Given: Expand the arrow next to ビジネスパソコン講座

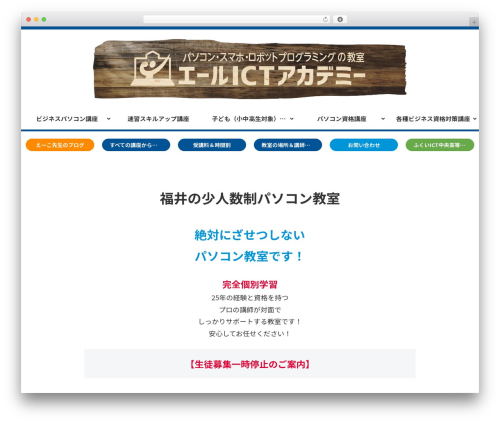Looking at the screenshot, I should pos(109,119).
